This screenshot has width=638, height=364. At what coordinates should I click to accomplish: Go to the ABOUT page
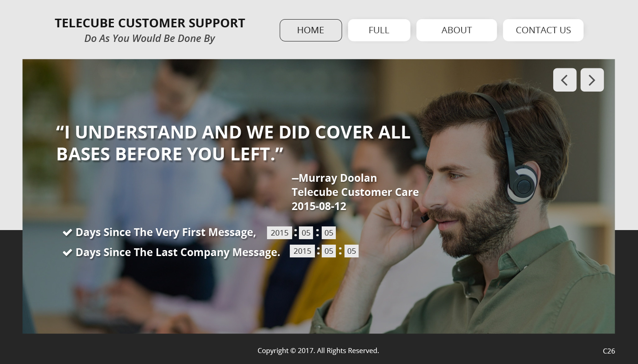[457, 30]
